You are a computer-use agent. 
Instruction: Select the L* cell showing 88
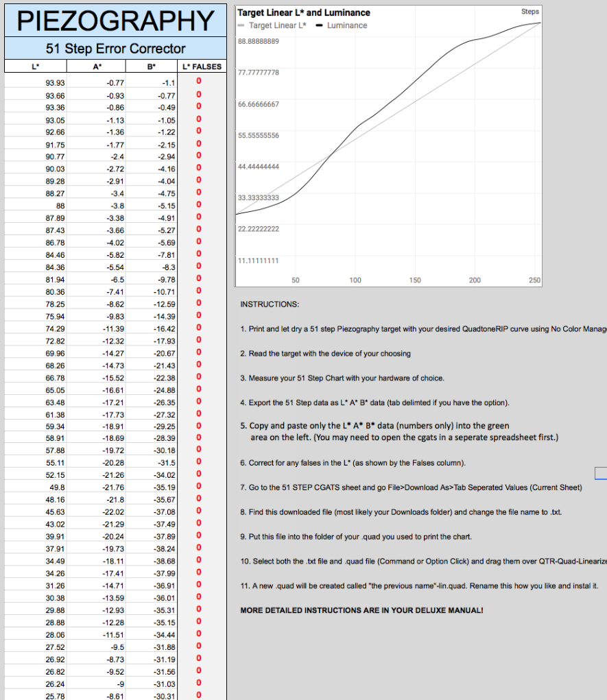coord(36,206)
